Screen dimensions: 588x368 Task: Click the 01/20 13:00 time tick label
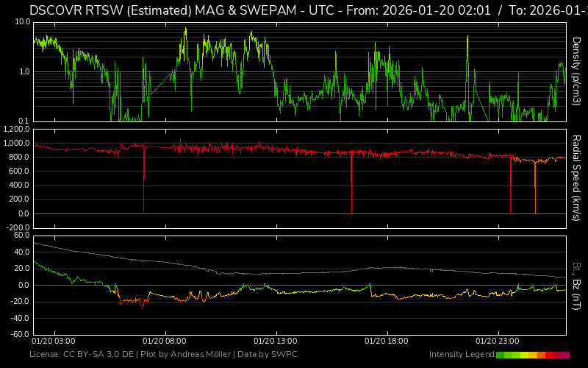pyautogui.click(x=275, y=342)
